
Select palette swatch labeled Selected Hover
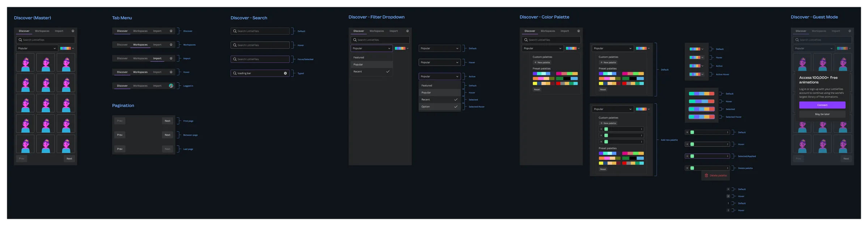(x=701, y=117)
